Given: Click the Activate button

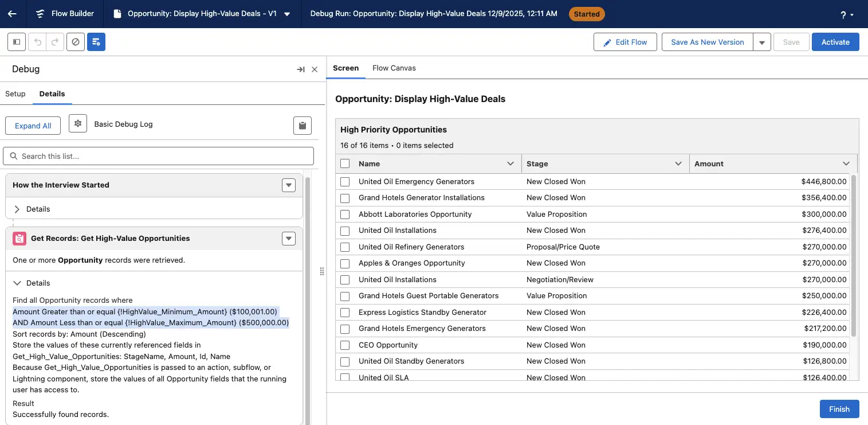Looking at the screenshot, I should (835, 42).
